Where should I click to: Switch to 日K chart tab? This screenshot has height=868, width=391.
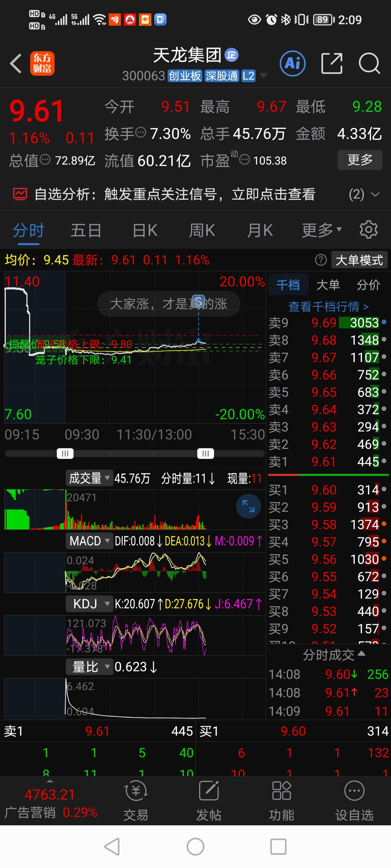pos(145,230)
